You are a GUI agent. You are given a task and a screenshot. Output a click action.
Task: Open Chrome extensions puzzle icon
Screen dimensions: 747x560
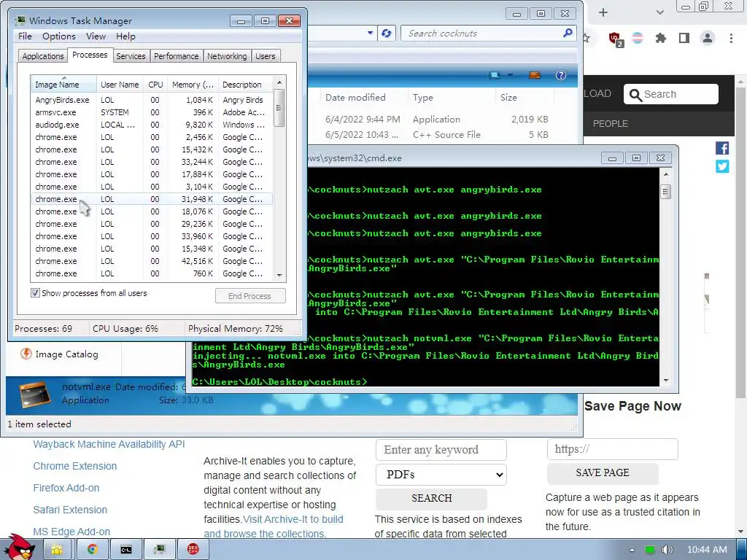point(661,38)
